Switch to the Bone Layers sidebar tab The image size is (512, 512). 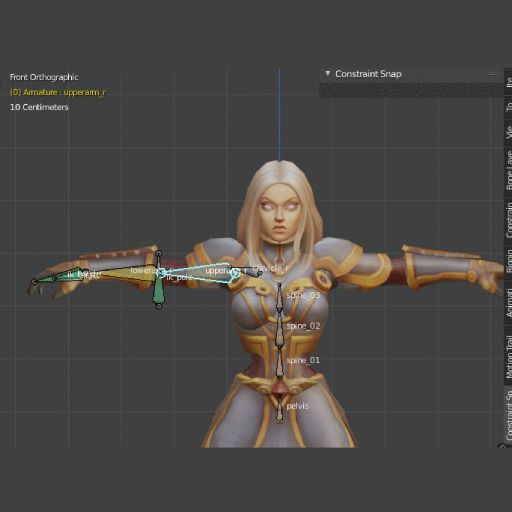pos(508,171)
